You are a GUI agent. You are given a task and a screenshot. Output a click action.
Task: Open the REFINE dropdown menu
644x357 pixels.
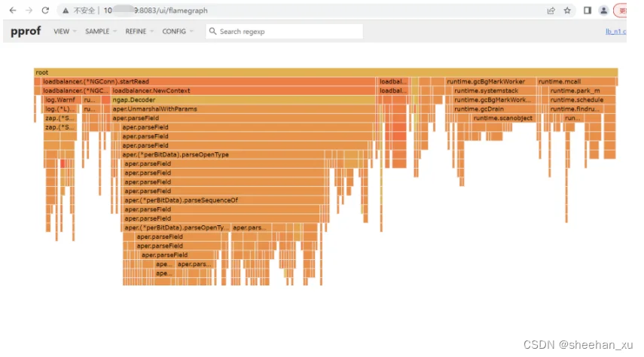point(139,31)
